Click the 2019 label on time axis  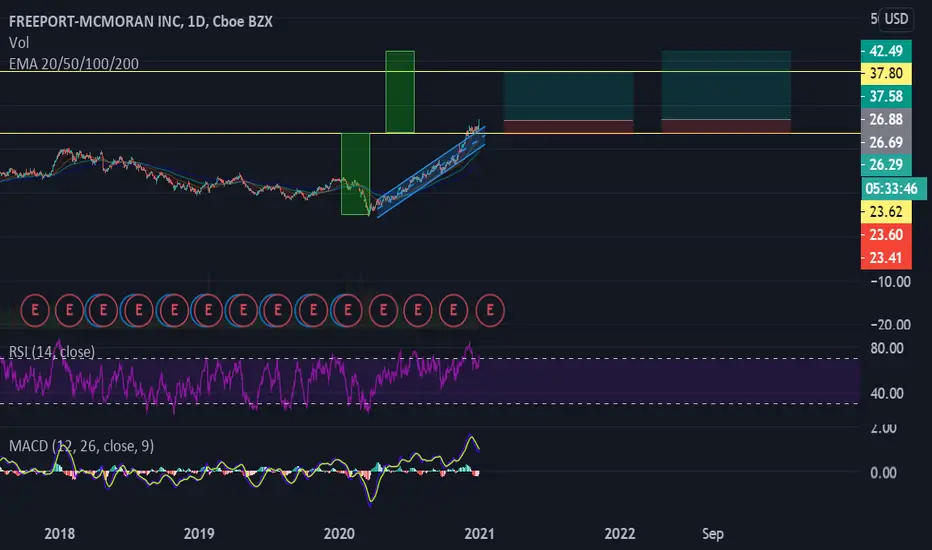199,533
